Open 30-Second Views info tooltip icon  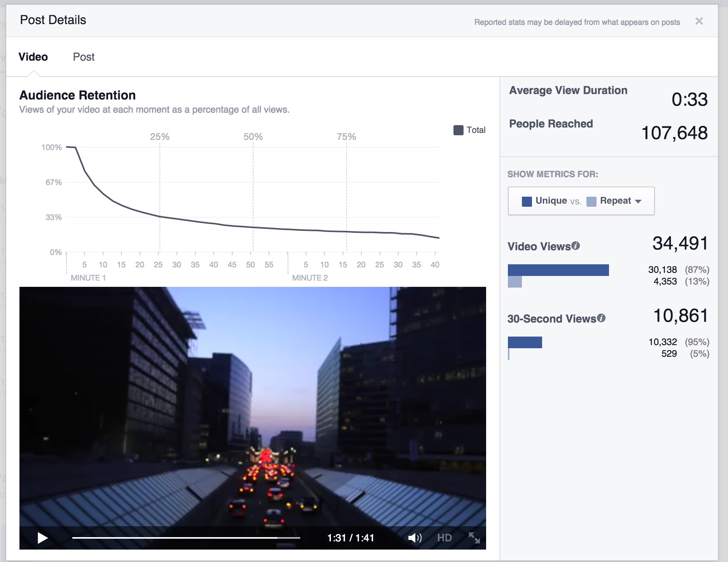[x=601, y=318]
